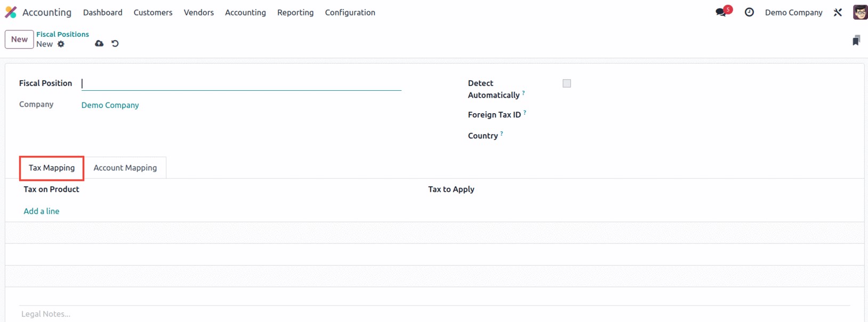Select the Tax Mapping tab
The height and width of the screenshot is (322, 868).
(x=52, y=168)
